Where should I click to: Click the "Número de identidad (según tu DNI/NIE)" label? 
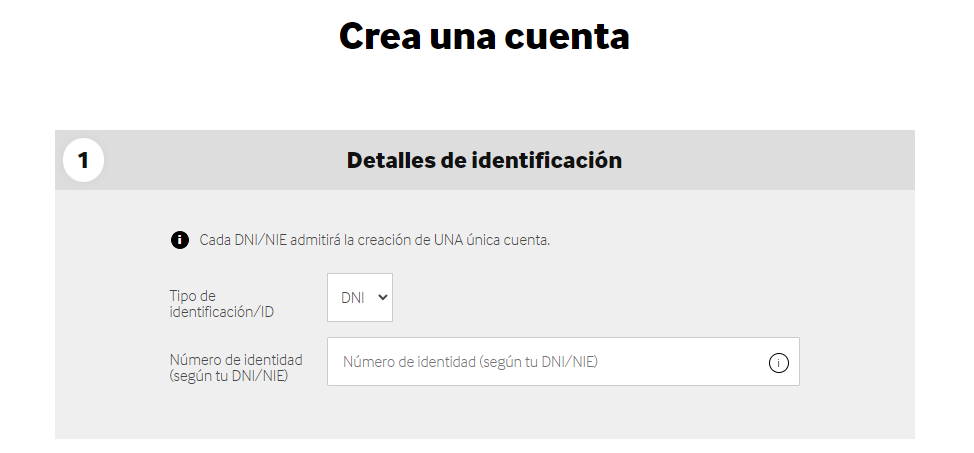pos(236,367)
